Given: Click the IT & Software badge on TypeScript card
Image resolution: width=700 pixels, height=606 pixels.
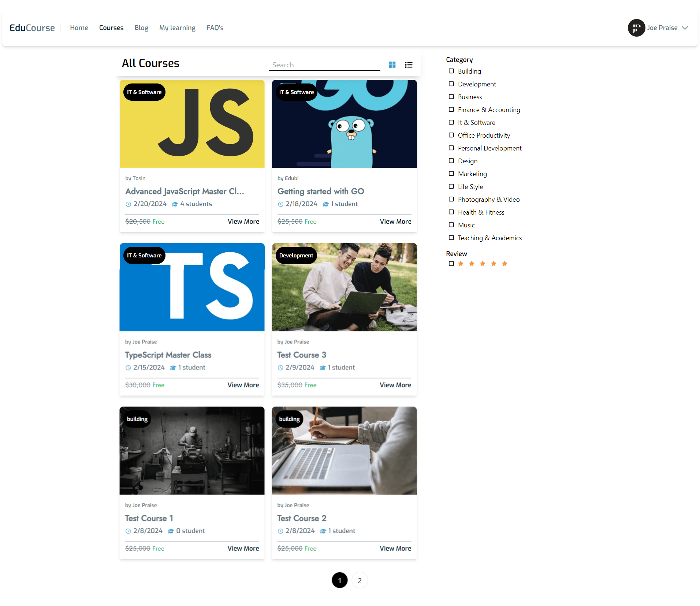Looking at the screenshot, I should coord(144,256).
